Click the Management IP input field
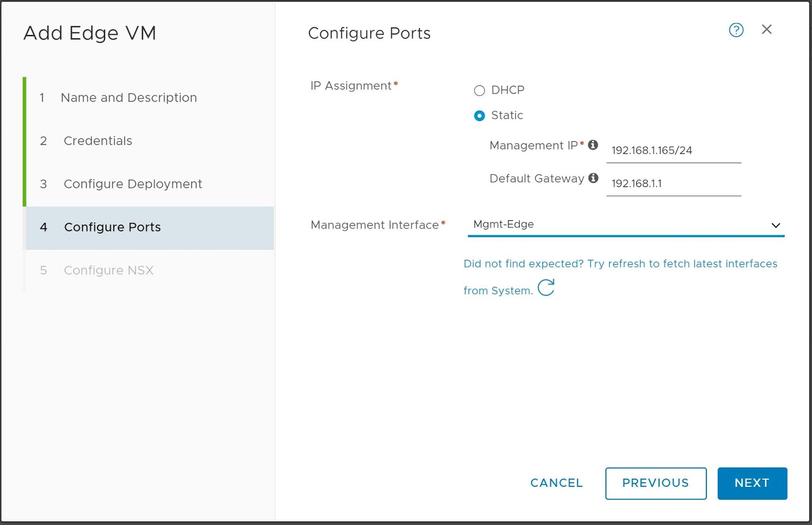 pyautogui.click(x=673, y=151)
